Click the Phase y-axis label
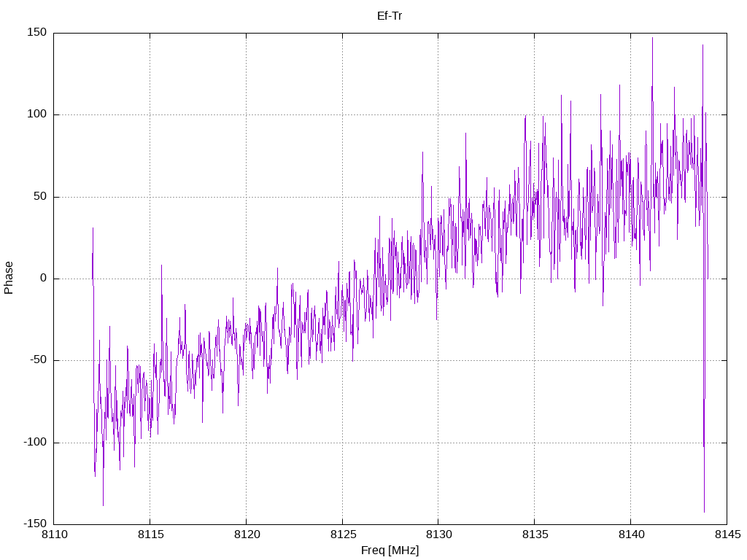747x560 pixels. [x=9, y=278]
